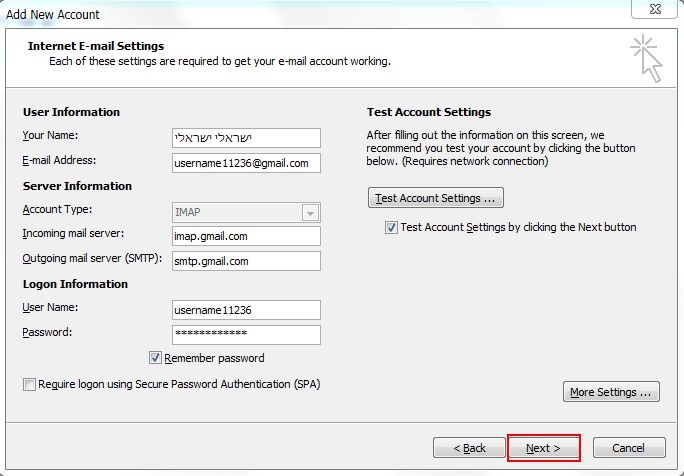Select the Incoming mail server field

pyautogui.click(x=246, y=236)
